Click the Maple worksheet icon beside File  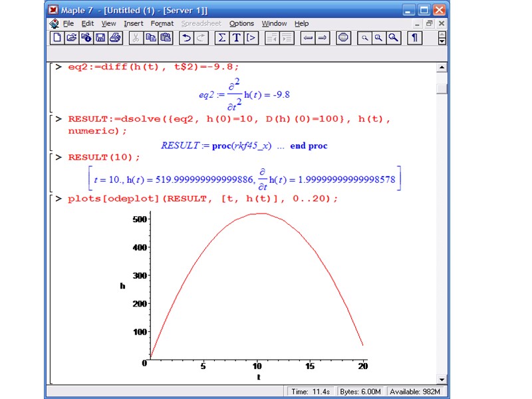[x=54, y=23]
